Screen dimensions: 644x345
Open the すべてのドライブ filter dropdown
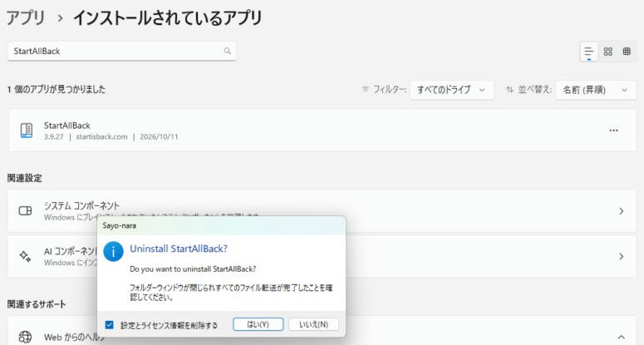point(451,90)
